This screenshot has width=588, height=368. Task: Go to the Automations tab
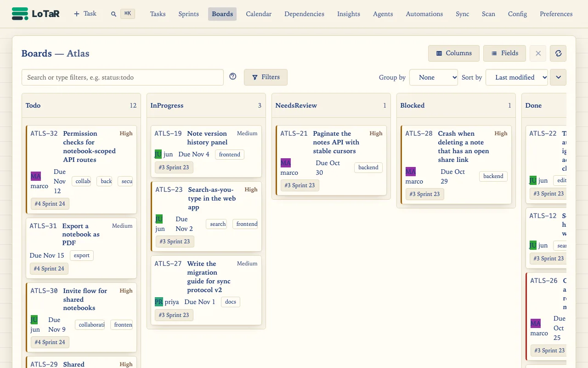(x=424, y=14)
